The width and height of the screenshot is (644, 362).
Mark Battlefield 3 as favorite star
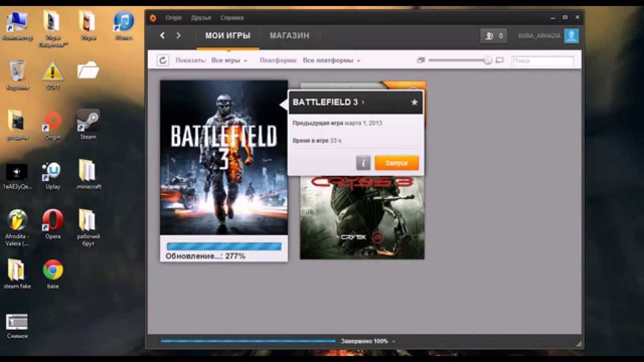tap(415, 102)
